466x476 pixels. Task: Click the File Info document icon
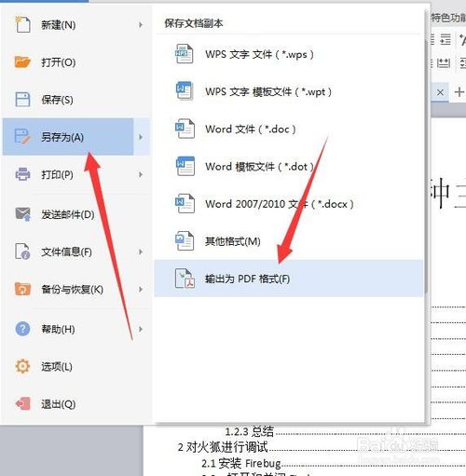pyautogui.click(x=22, y=252)
